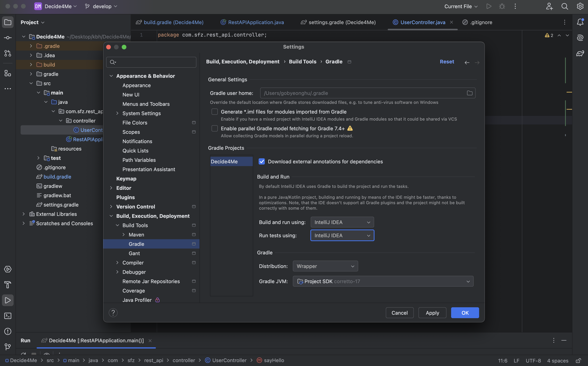Select build.gradle in Project tree
Image resolution: width=588 pixels, height=366 pixels.
click(57, 177)
